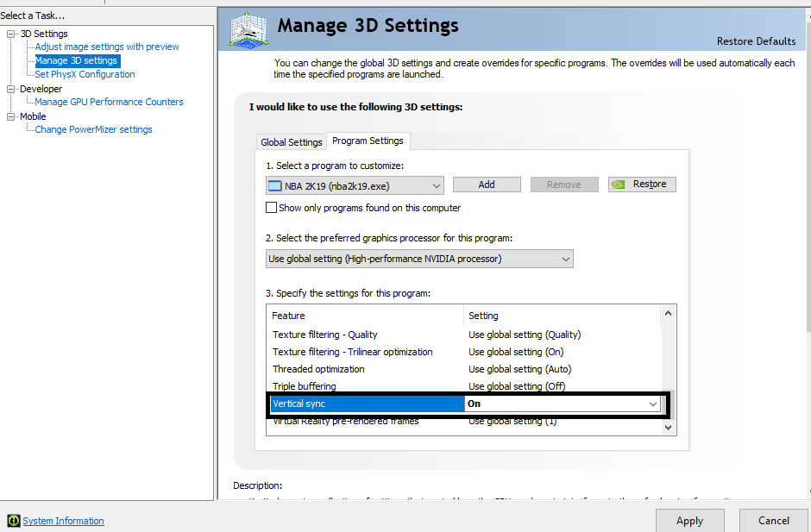Viewport: 811px width, 532px height.
Task: Click the 3D Settings tree label
Action: [x=44, y=34]
